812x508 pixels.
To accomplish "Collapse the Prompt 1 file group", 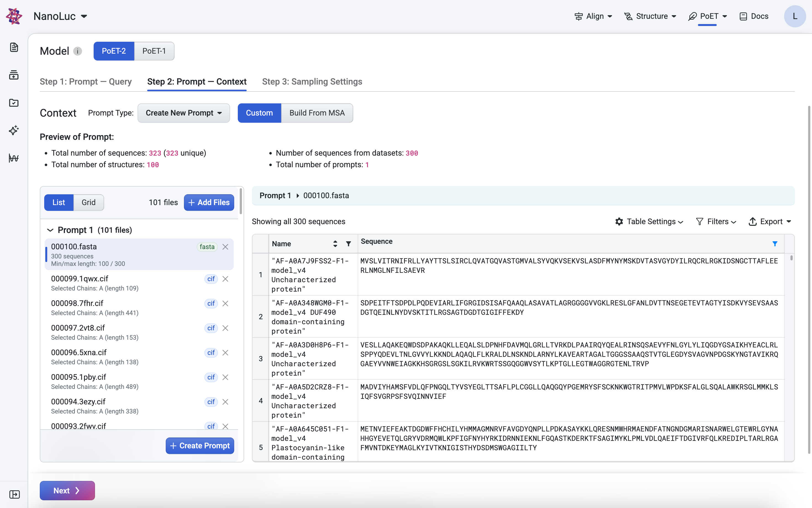I will pos(50,230).
